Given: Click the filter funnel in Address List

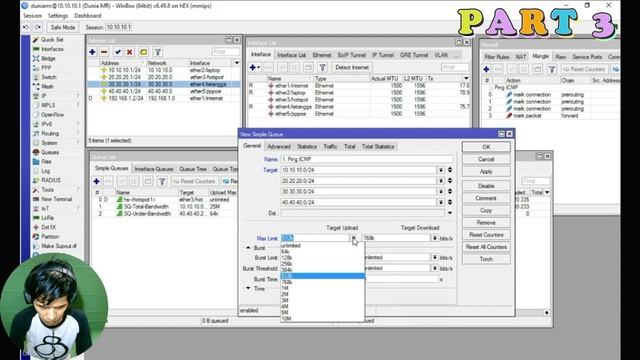Looking at the screenshot, I should (158, 52).
